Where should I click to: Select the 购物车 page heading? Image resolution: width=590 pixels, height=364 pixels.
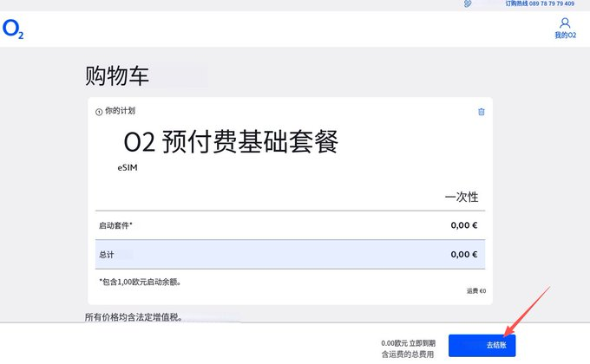click(x=117, y=75)
